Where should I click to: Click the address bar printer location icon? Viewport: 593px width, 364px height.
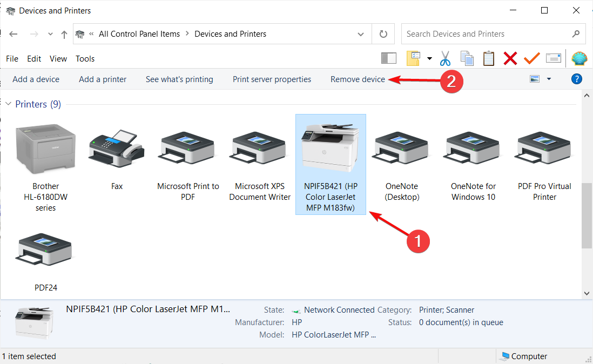point(80,34)
